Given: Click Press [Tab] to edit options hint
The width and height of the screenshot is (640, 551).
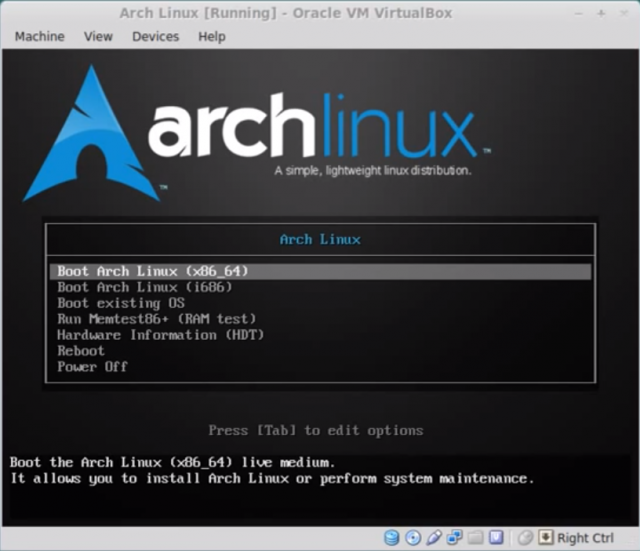Looking at the screenshot, I should click(316, 430).
